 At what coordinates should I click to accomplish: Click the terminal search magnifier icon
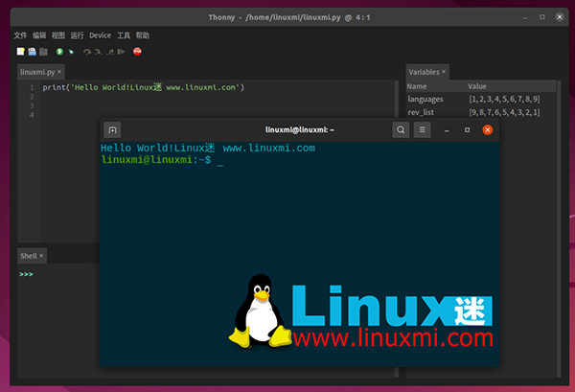[x=401, y=129]
